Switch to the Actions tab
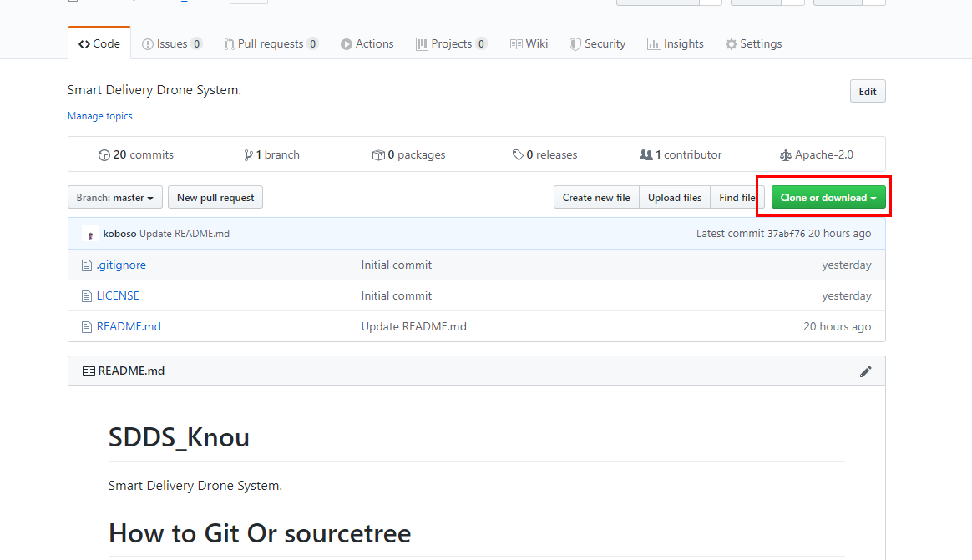This screenshot has width=972, height=560. (x=367, y=43)
